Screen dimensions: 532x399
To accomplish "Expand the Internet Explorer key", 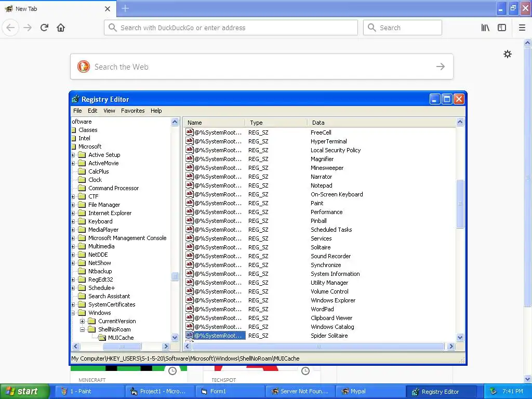I will coord(73,213).
